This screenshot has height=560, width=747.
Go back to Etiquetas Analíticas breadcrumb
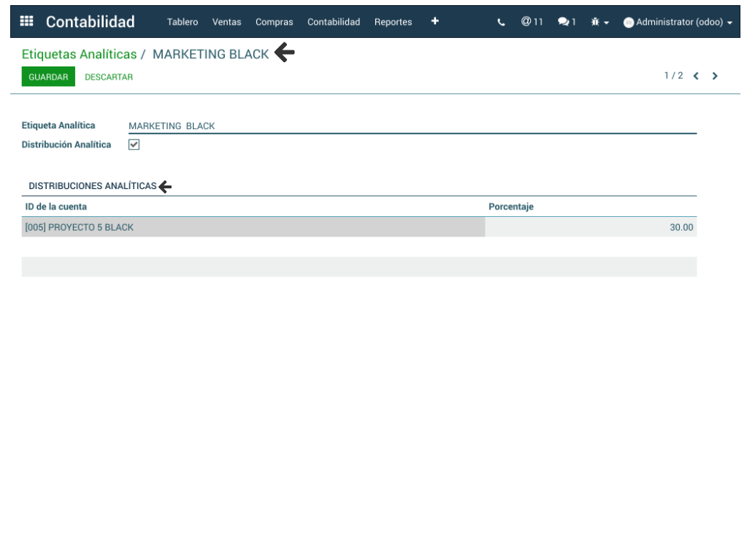click(x=79, y=54)
